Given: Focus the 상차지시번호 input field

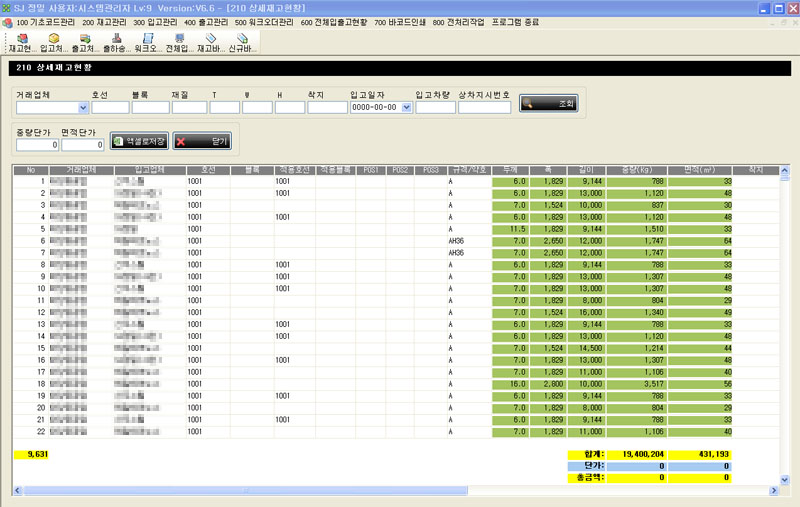Looking at the screenshot, I should [484, 107].
